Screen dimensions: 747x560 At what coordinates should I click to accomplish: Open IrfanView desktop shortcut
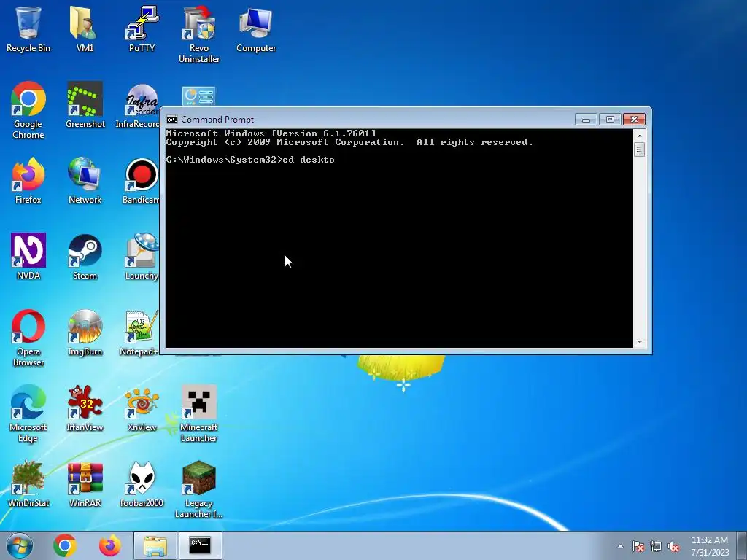pyautogui.click(x=85, y=408)
